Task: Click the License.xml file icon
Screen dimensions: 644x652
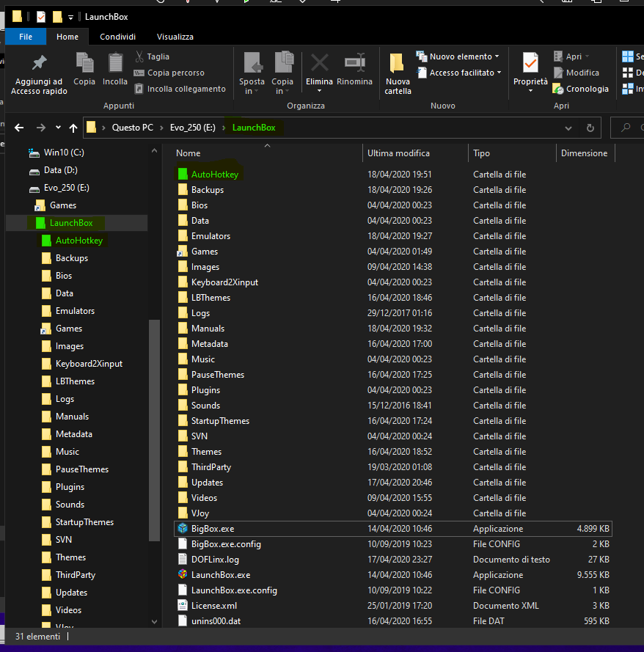Action: (x=183, y=605)
